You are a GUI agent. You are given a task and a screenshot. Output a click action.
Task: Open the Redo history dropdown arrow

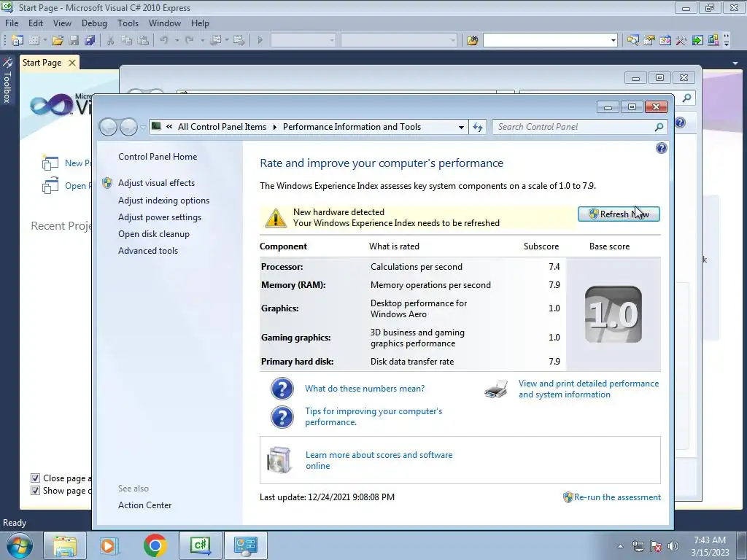coord(203,40)
